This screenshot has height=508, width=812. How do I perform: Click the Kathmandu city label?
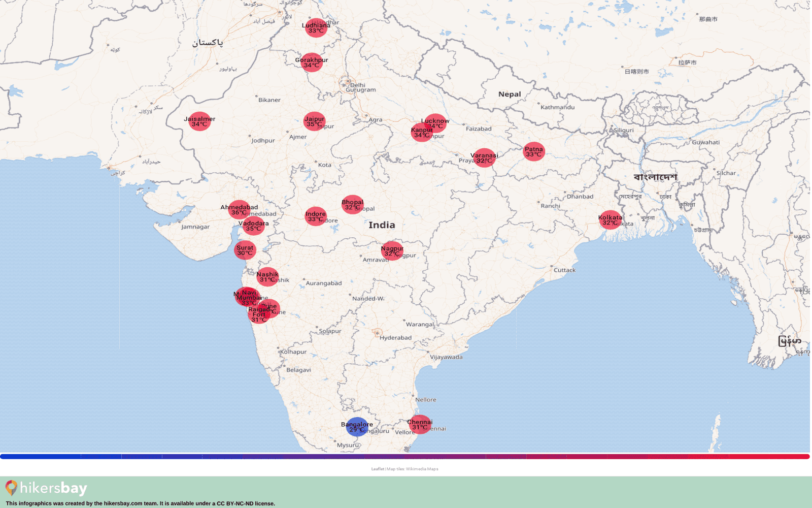[557, 107]
